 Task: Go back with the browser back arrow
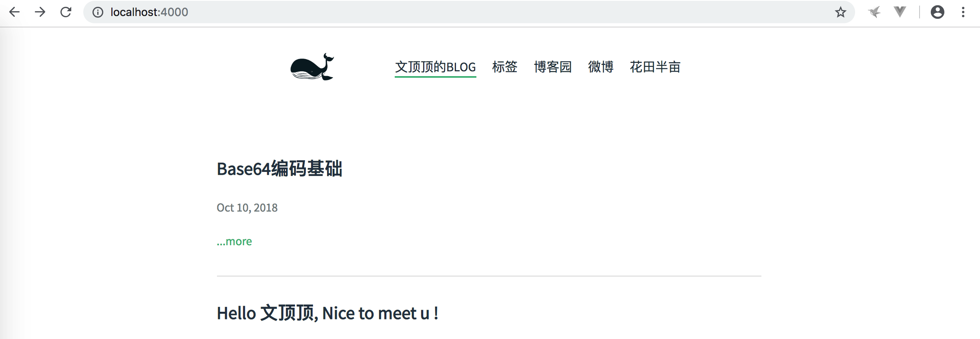[14, 12]
